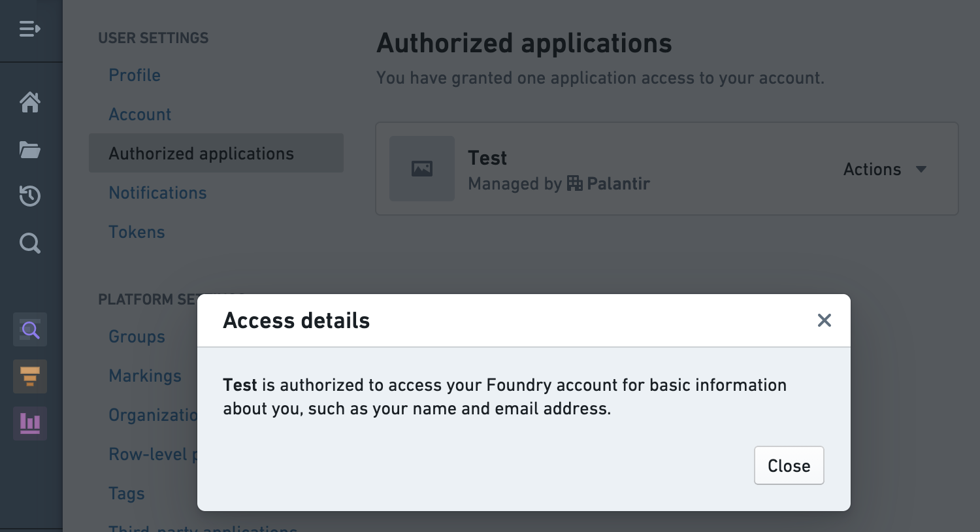Launch the orange funnel app icon
Screen dimensions: 980x532
pos(30,376)
